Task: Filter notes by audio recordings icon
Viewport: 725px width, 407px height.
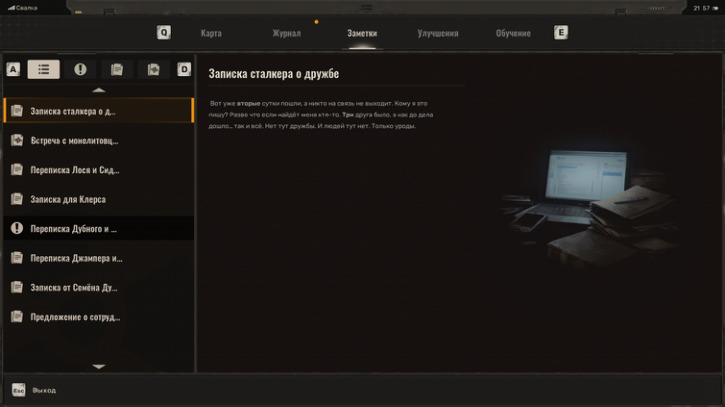Action: tap(154, 69)
